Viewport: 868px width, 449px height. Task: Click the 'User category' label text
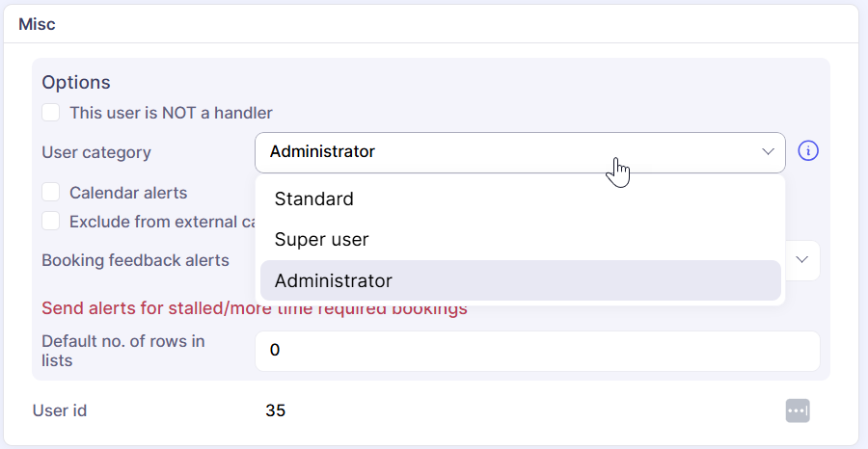[96, 152]
